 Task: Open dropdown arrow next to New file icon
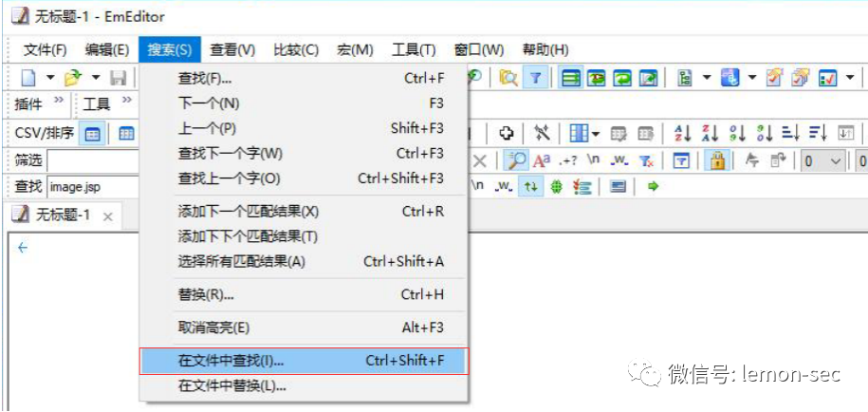(x=50, y=78)
